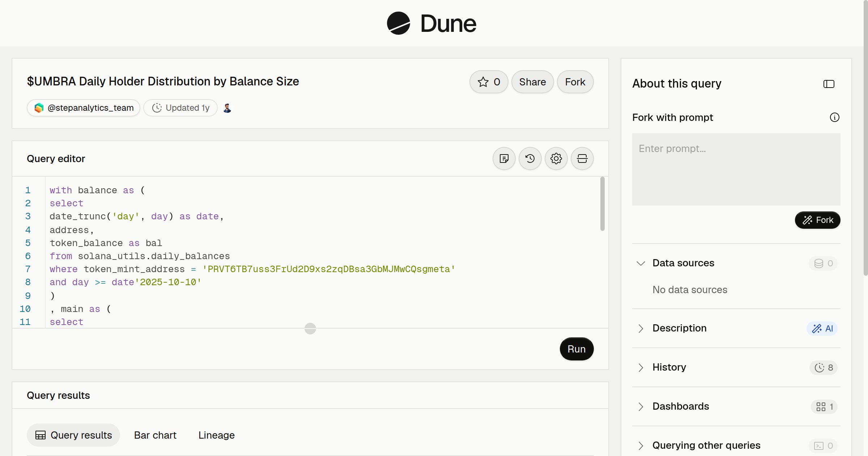Toggle editor layout collapse icon
The height and width of the screenshot is (456, 868).
(582, 159)
